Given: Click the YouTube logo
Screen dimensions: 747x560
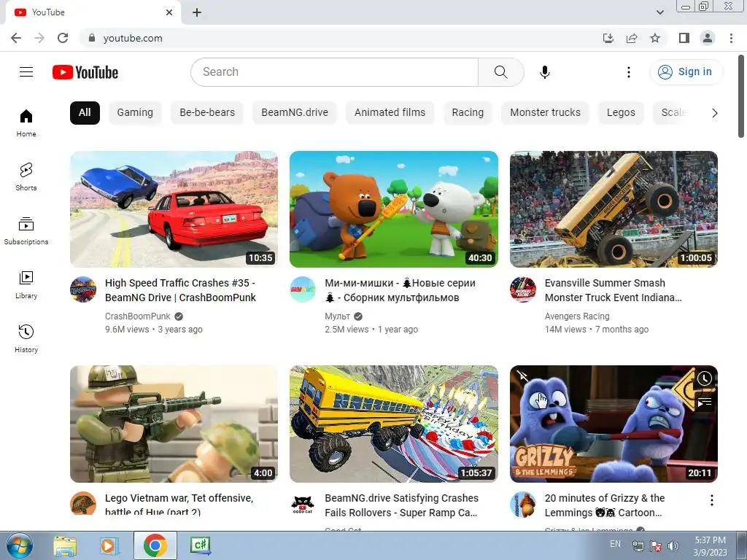Looking at the screenshot, I should (85, 72).
